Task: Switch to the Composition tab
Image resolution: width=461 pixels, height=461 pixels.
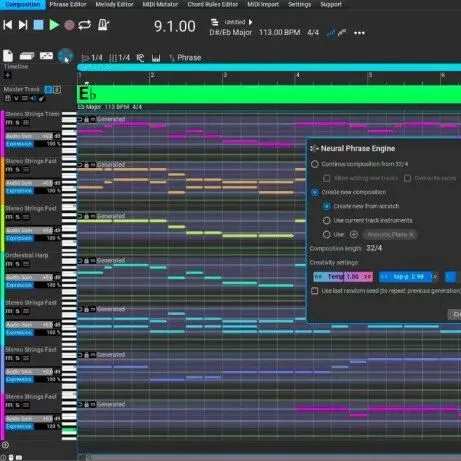Action: [x=22, y=4]
